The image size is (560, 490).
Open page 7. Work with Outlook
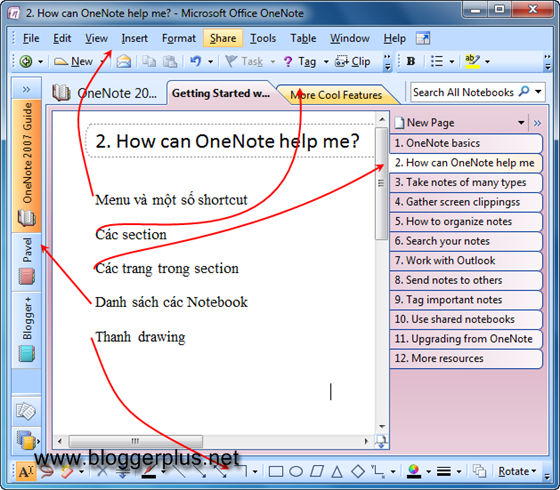(x=466, y=261)
